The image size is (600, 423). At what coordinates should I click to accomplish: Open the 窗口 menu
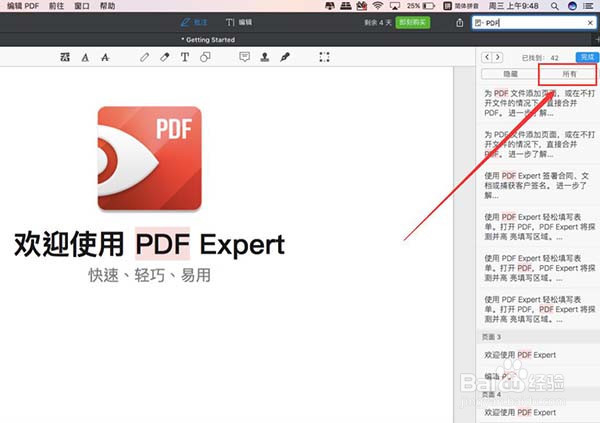[82, 6]
